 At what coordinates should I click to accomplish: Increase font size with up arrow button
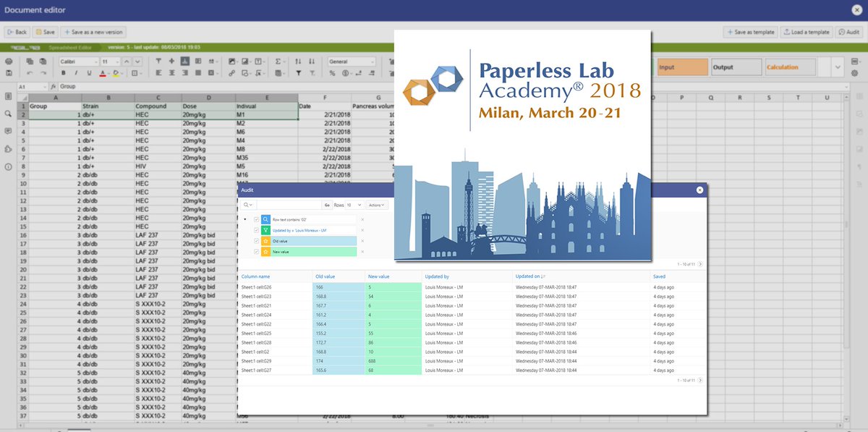pyautogui.click(x=127, y=62)
